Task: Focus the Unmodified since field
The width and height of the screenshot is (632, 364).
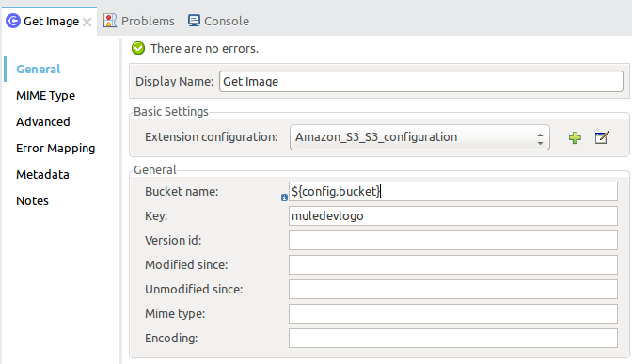Action: coord(453,290)
